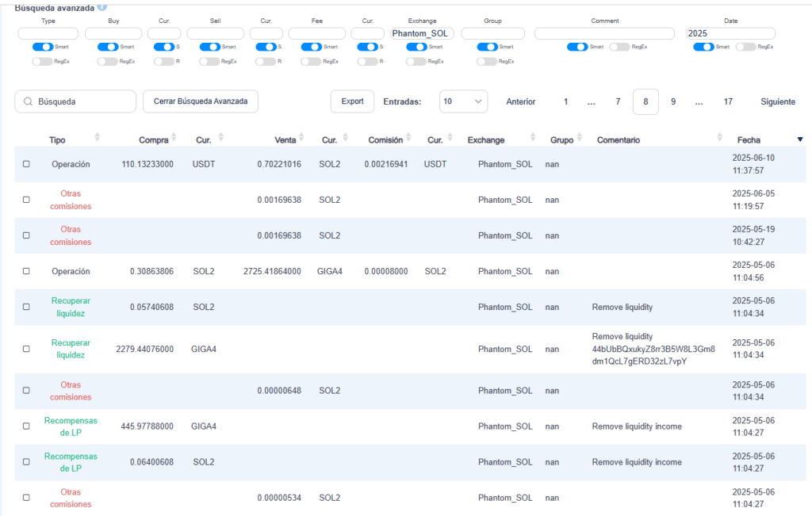This screenshot has width=812, height=516.
Task: Click the advanced search info icon
Action: (102, 7)
